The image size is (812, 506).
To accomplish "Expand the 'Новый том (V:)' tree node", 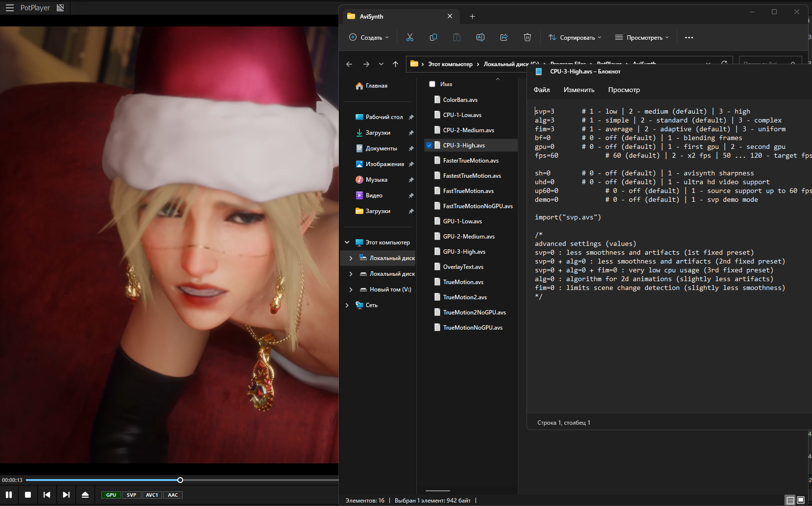I will click(x=351, y=289).
